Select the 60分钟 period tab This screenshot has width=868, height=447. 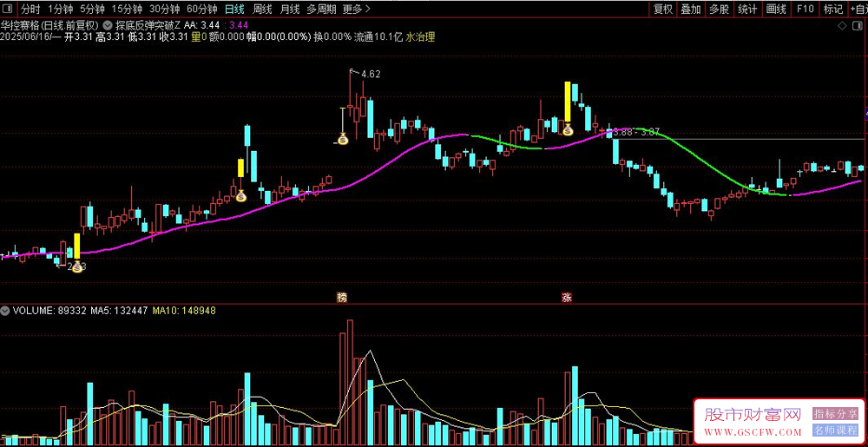(x=201, y=9)
